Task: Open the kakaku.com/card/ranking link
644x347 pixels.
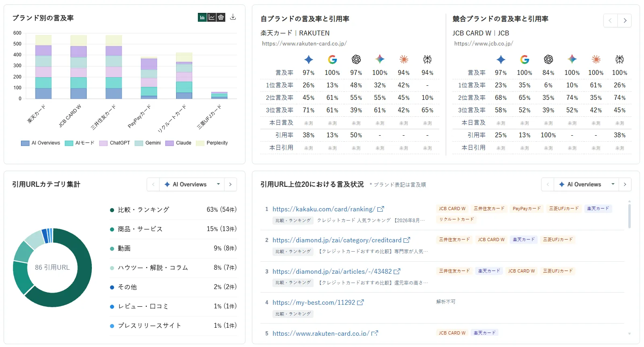Action: [324, 209]
